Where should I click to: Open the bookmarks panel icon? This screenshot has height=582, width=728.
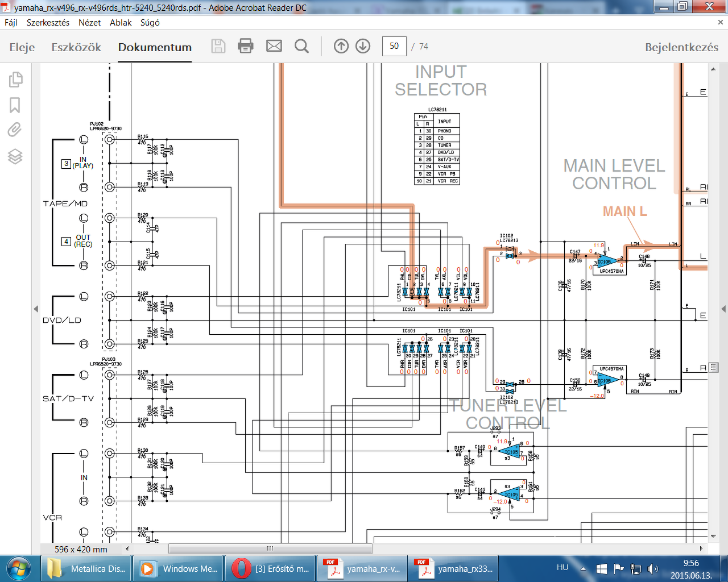click(x=15, y=105)
